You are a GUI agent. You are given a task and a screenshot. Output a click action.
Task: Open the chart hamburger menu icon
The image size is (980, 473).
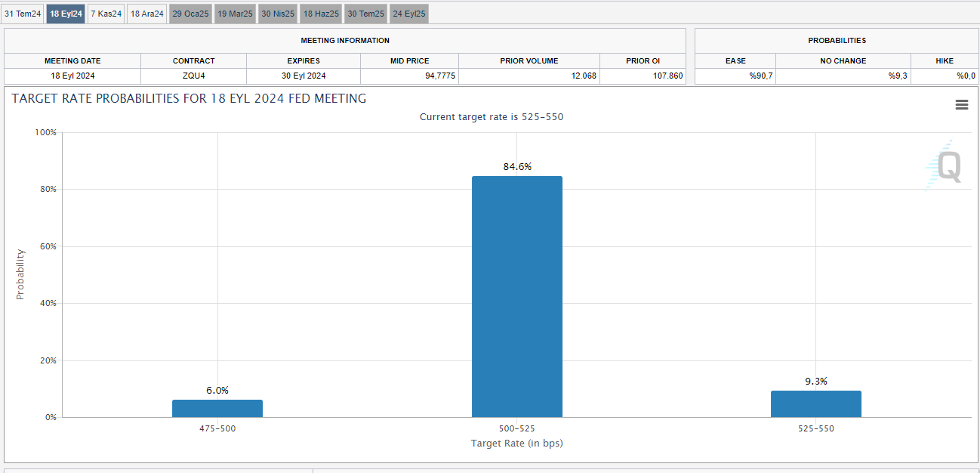(961, 105)
